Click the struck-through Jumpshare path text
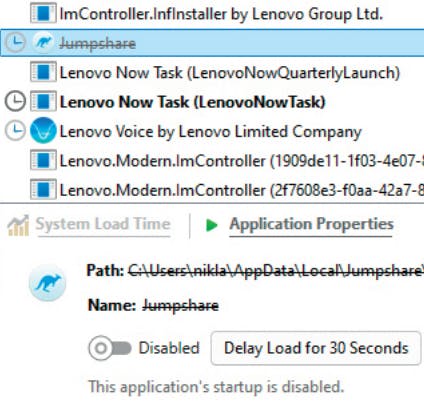424x402 pixels. (276, 270)
